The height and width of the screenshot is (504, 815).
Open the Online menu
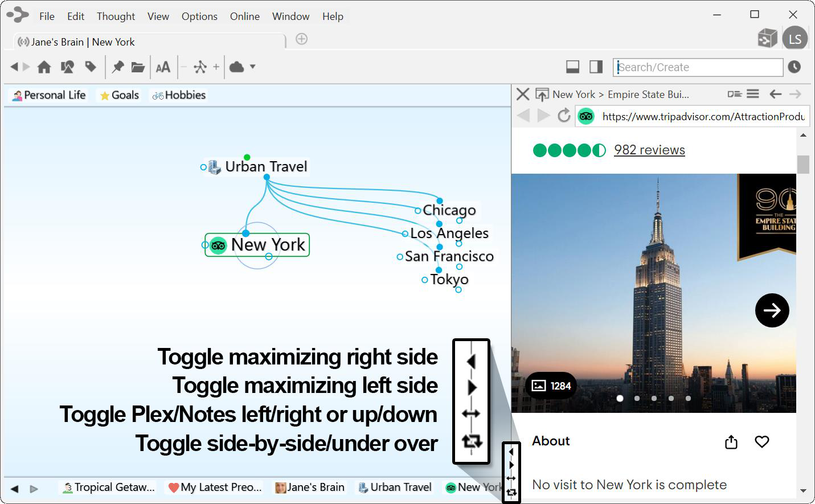click(244, 17)
